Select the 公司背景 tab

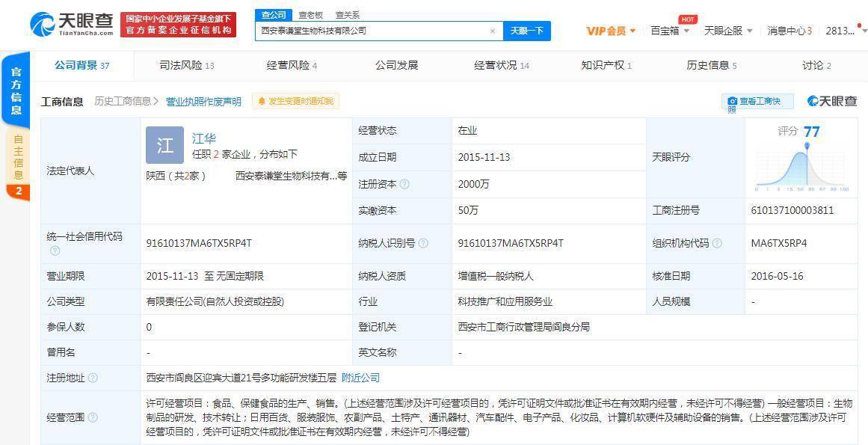pyautogui.click(x=82, y=65)
